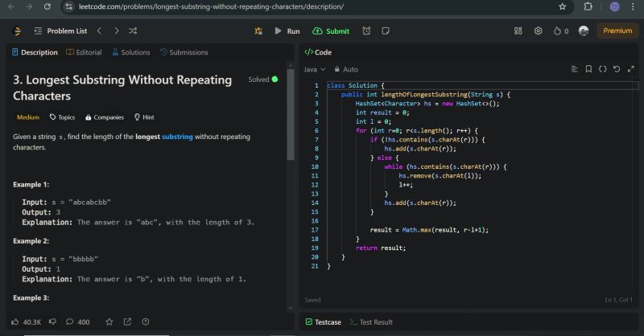Switch to the Editorial tab

pyautogui.click(x=84, y=52)
